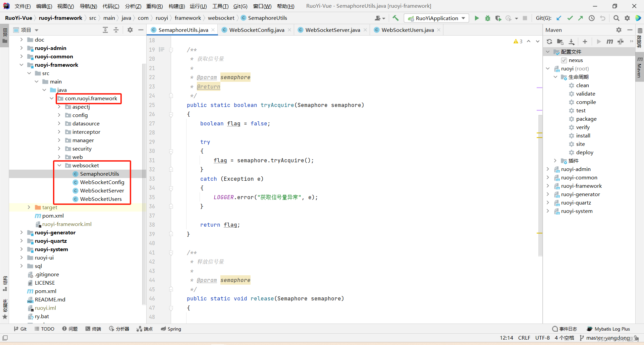Open the 文件(F) menu
Viewport: 644px width, 345px height.
22,6
